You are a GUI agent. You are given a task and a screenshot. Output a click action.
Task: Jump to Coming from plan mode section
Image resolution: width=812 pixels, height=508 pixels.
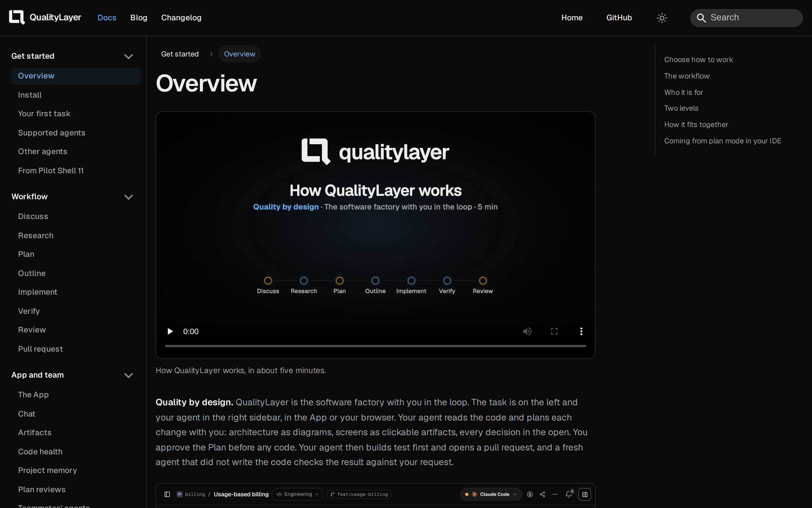722,141
